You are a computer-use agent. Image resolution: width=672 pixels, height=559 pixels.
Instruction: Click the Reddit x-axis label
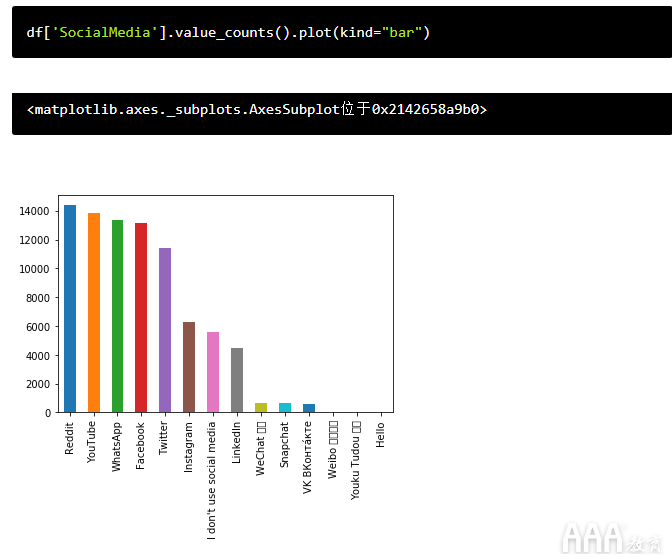click(69, 438)
